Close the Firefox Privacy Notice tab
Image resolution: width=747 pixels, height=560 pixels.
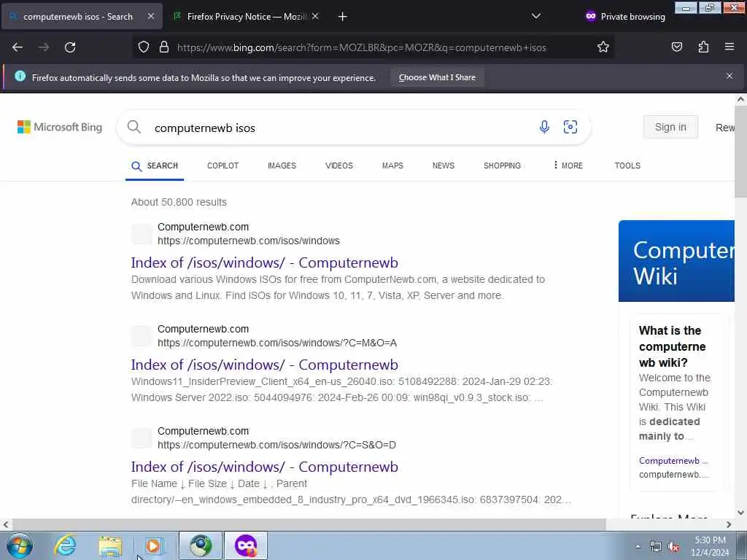315,16
